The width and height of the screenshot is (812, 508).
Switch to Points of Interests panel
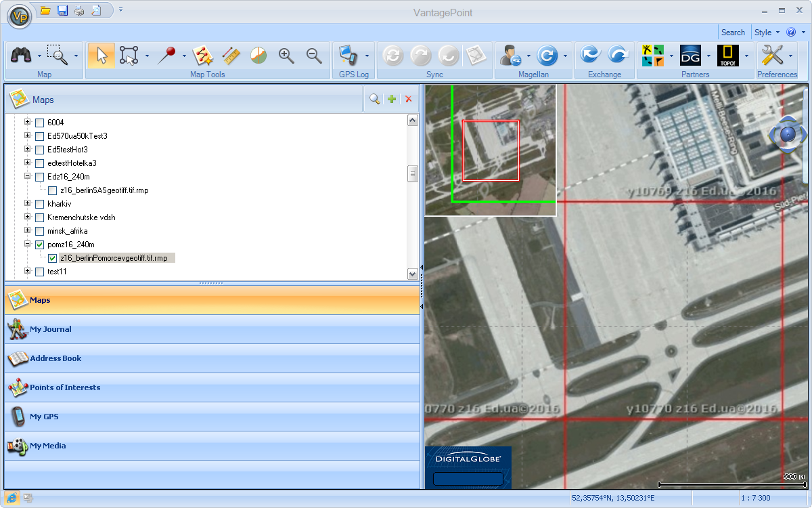tap(64, 387)
